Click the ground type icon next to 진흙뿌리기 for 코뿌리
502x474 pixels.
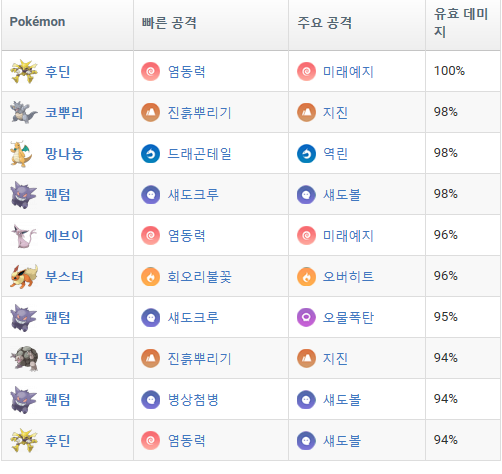coord(151,112)
